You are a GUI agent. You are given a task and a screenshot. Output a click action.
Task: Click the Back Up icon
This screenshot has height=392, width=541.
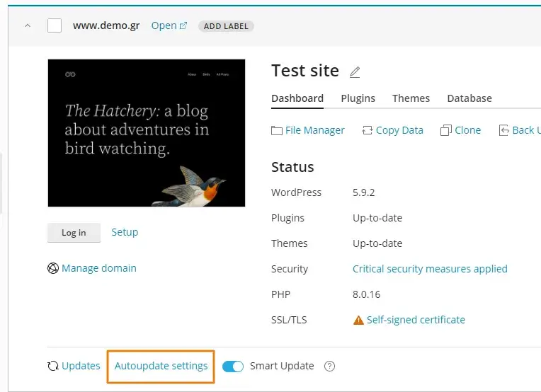[x=503, y=130]
